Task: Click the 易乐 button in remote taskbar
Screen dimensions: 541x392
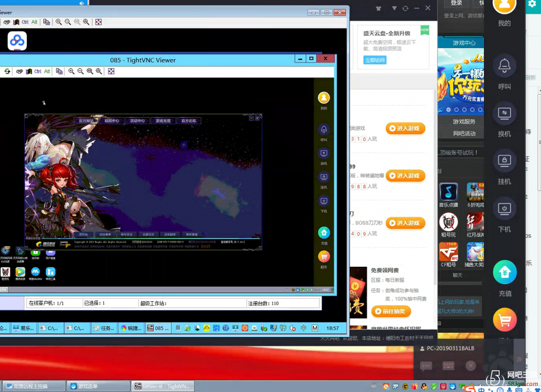Action: pyautogui.click(x=24, y=328)
